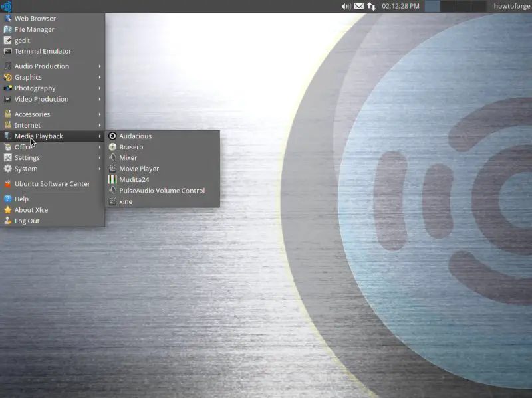Open the Internet category label
Viewport: 532px width, 398px height.
(x=27, y=125)
